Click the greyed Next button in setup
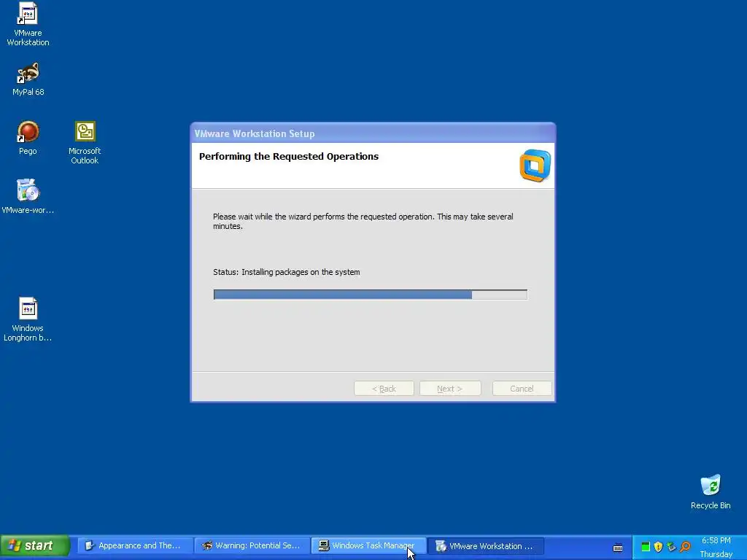This screenshot has width=747, height=560. [x=449, y=389]
